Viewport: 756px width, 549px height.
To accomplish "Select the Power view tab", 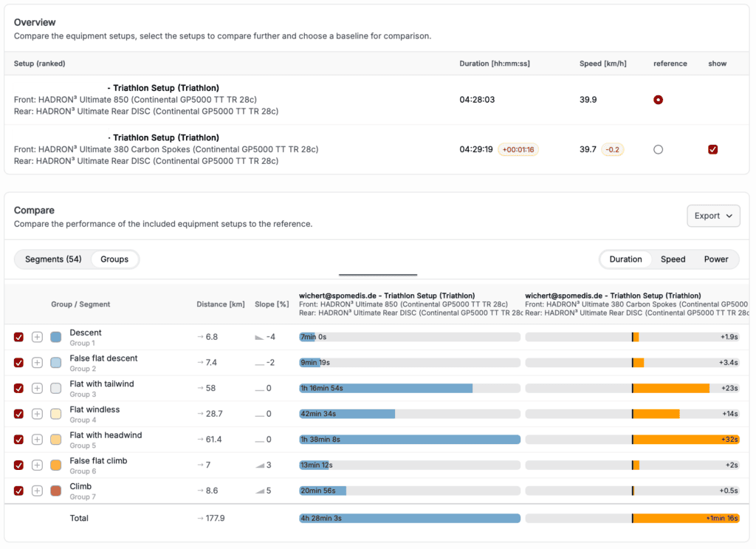I will 716,259.
